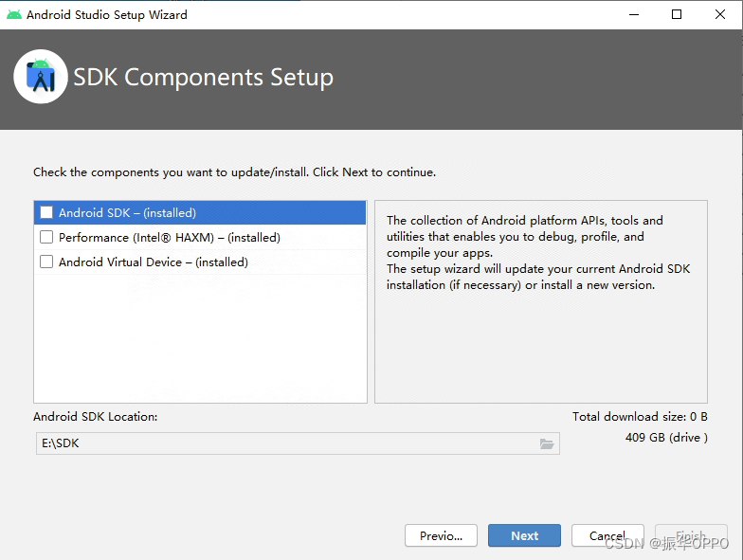Click the 'SDK Components Setup' heading
This screenshot has width=743, height=560.
click(203, 78)
